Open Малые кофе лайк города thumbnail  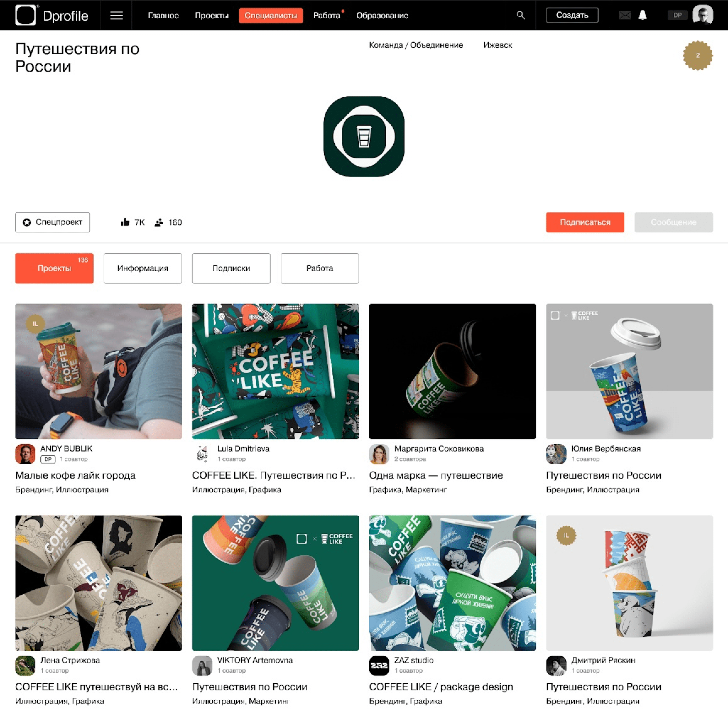[x=99, y=371]
